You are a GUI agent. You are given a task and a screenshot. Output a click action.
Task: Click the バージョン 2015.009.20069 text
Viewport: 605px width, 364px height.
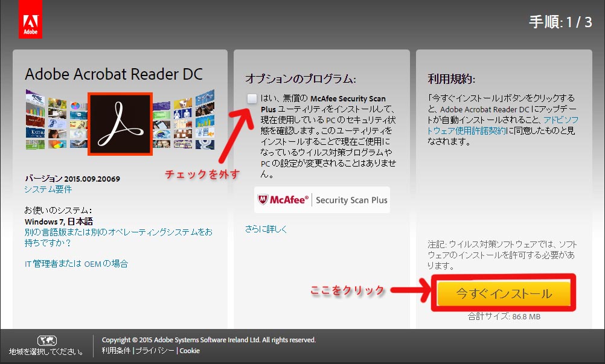point(72,179)
